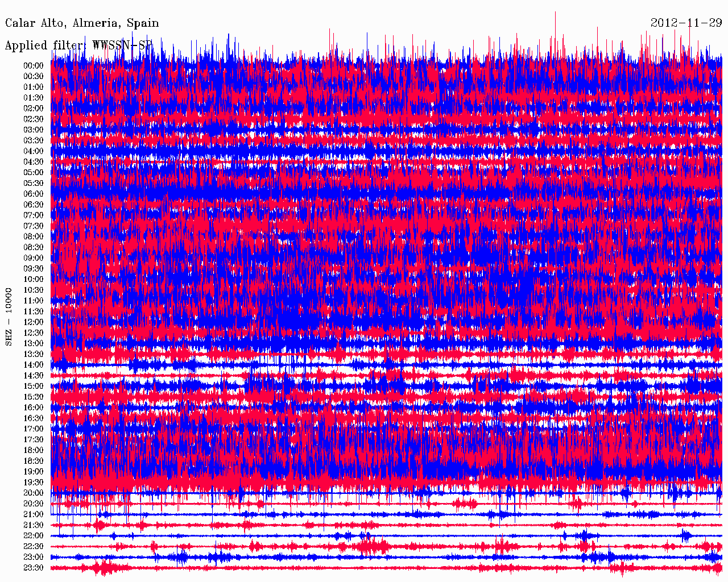Select the 15:00 time label
The image size is (728, 582).
pos(34,386)
